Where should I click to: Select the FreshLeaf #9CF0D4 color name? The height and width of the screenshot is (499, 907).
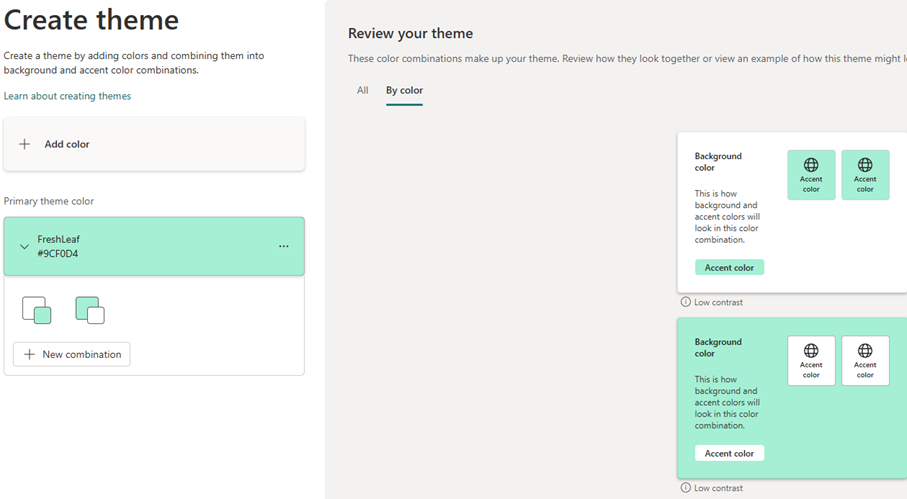(x=58, y=246)
